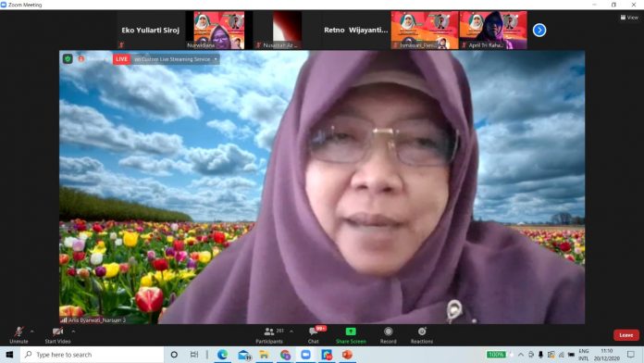Show next participants with blue arrow
The image size is (644, 363).
(x=539, y=30)
